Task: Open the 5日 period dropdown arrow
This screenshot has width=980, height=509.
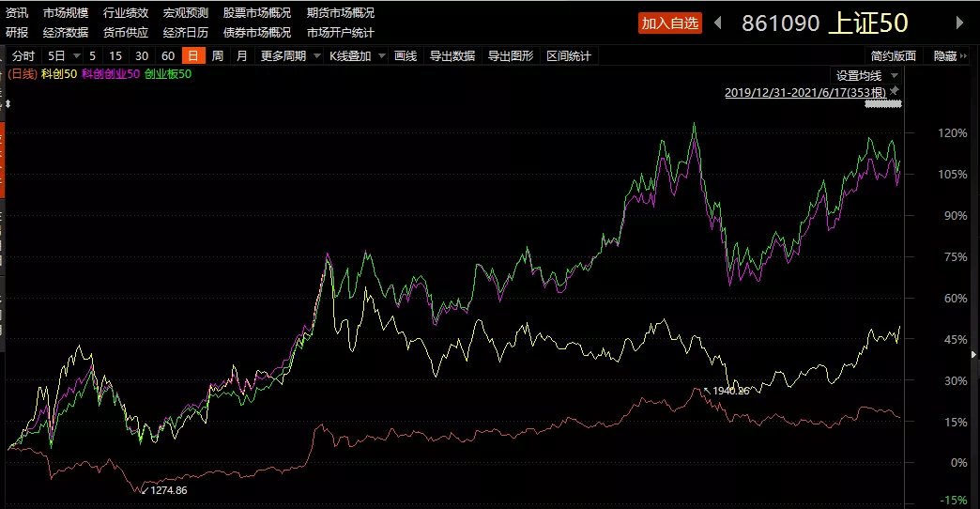Action: point(75,56)
